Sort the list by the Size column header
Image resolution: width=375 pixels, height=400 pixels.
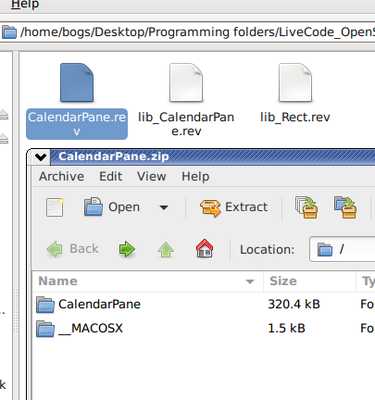[310, 281]
